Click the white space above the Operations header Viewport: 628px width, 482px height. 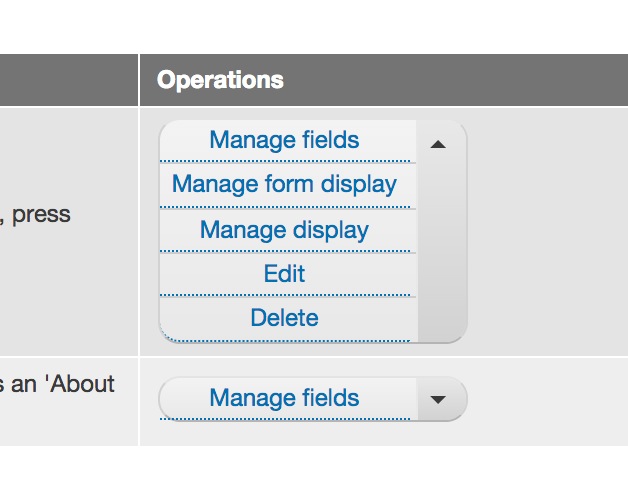380,27
